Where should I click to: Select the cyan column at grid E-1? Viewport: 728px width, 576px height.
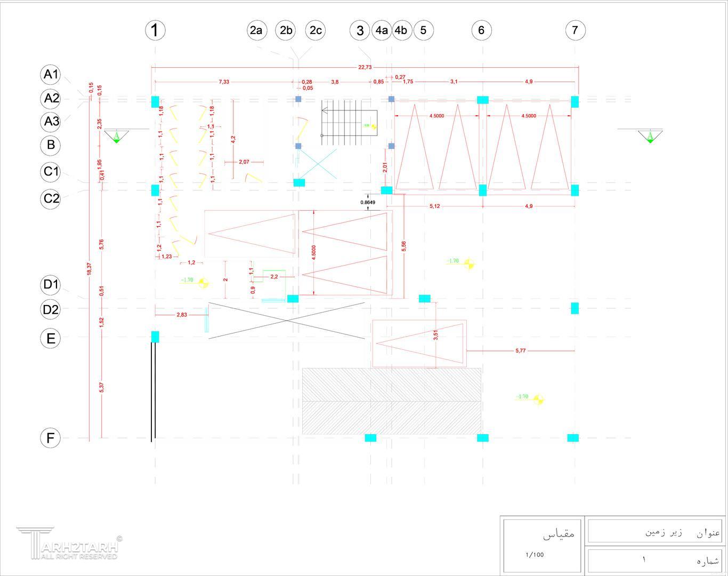(155, 337)
